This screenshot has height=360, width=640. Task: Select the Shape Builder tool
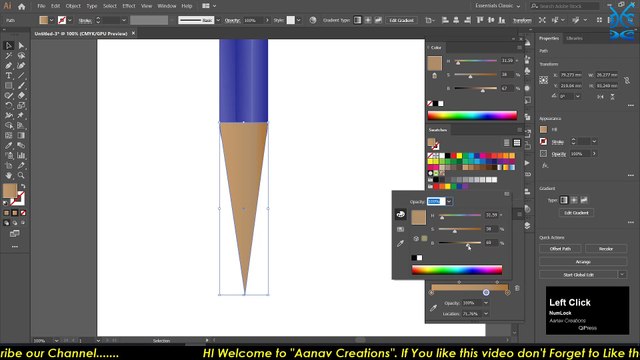(x=9, y=125)
